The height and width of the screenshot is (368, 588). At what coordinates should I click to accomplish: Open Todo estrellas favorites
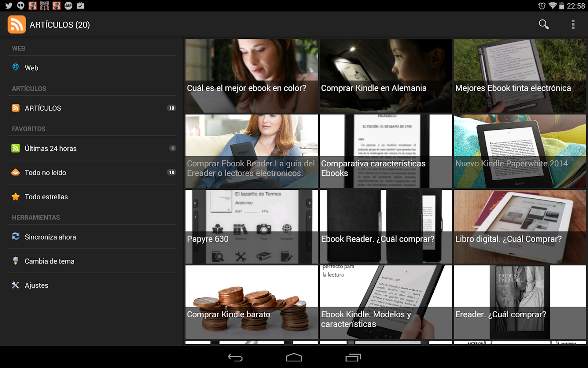pyautogui.click(x=92, y=197)
